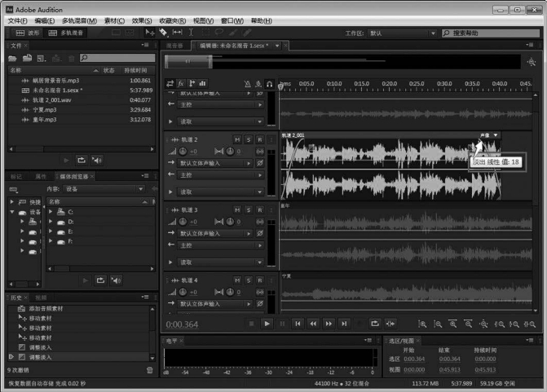The image size is (547, 392).
Task: Expand the C: drive in media browser
Action: [x=51, y=212]
